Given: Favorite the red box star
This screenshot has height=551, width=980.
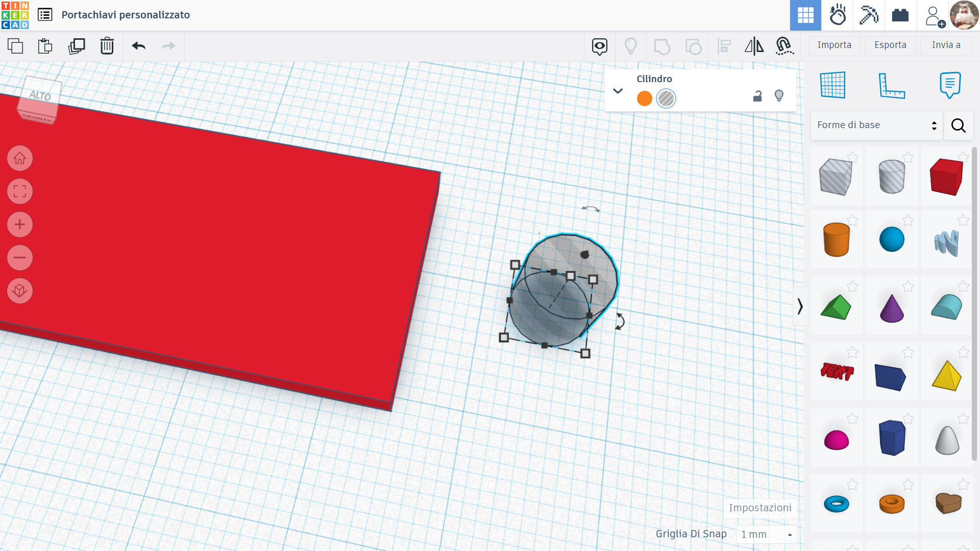Looking at the screenshot, I should (963, 157).
